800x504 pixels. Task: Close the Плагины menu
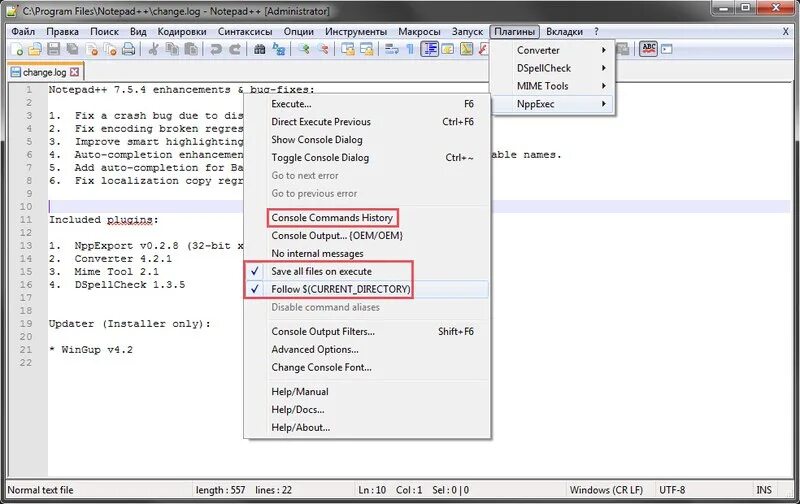click(x=514, y=32)
